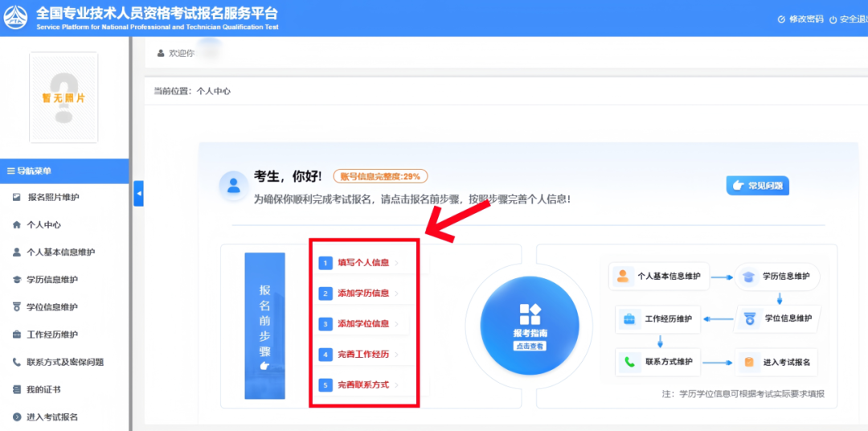
Task: Click the 暂无照片 profile photo placeholder
Action: click(63, 97)
